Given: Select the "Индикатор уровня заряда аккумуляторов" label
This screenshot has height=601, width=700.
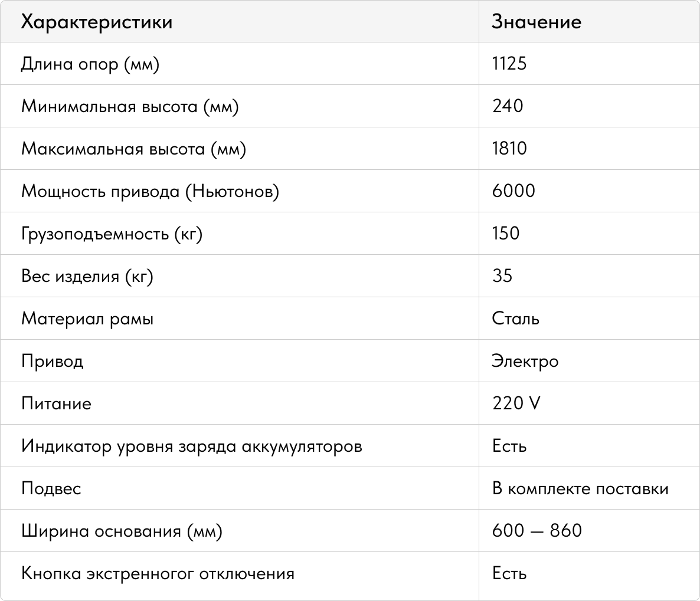Looking at the screenshot, I should [x=192, y=446].
